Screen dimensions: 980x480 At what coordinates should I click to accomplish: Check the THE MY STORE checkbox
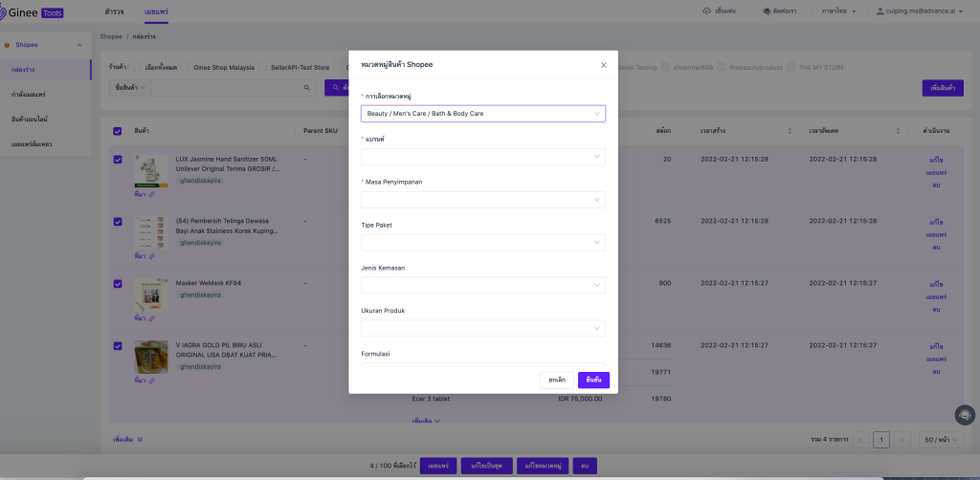pyautogui.click(x=791, y=67)
